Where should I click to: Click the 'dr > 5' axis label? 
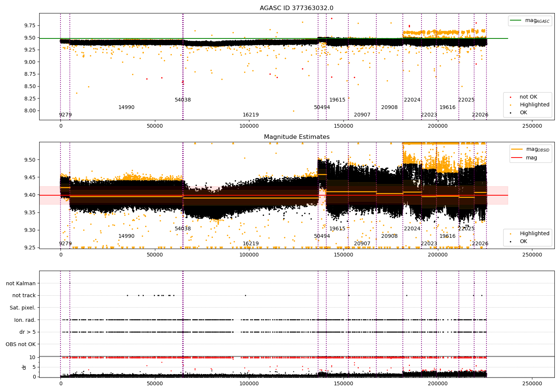28,332
